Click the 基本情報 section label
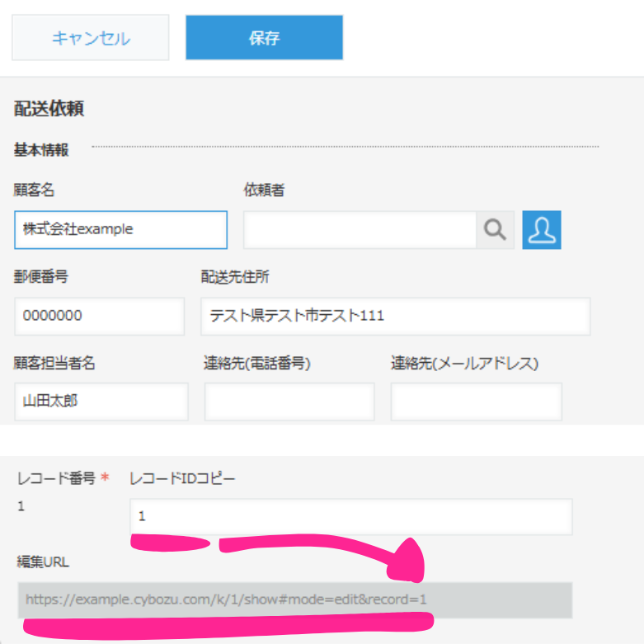This screenshot has height=644, width=644. [x=41, y=150]
